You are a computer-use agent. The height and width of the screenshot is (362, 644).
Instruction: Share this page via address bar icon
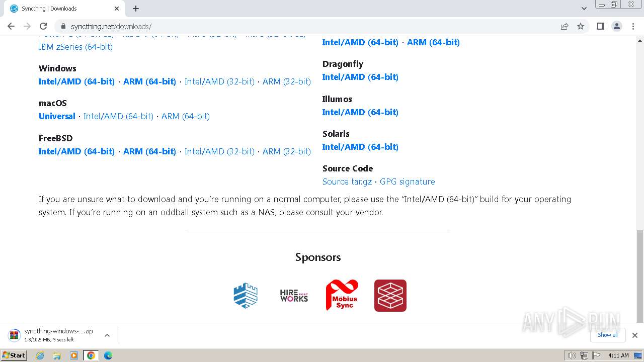pos(565,26)
